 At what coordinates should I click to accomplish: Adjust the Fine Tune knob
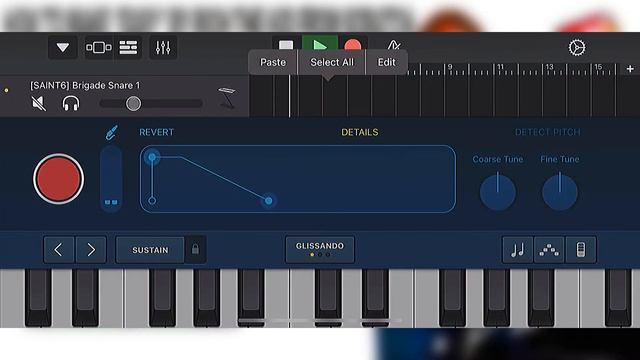click(x=560, y=192)
